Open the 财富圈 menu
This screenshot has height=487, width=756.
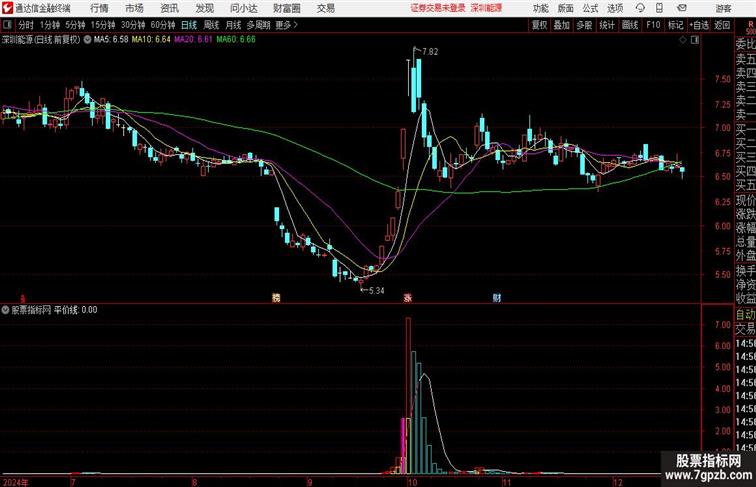pos(286,8)
